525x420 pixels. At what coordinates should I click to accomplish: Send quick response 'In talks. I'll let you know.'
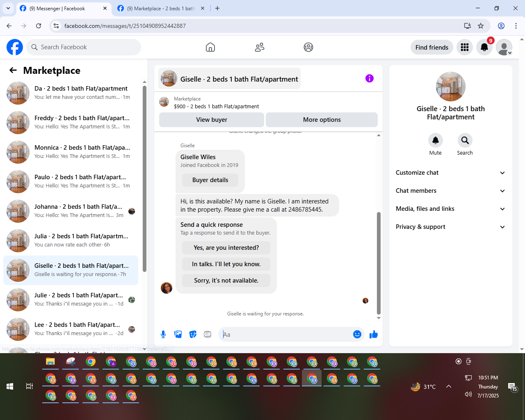coord(226,264)
